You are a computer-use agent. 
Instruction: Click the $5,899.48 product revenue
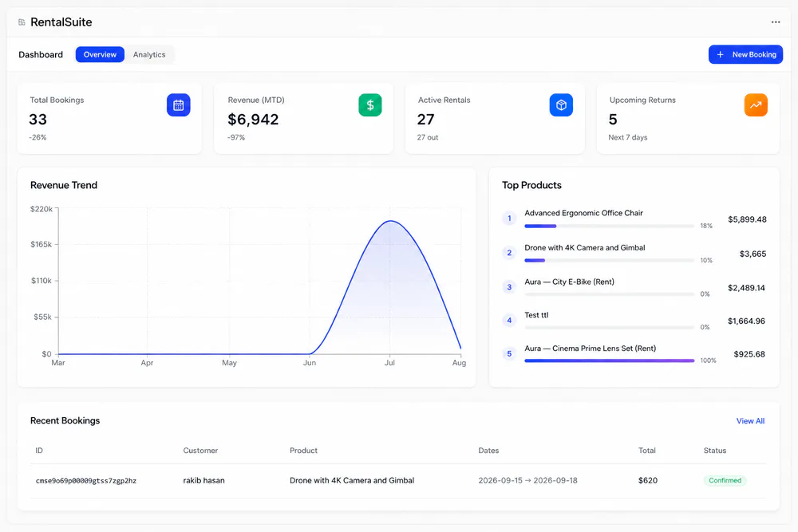tap(747, 219)
